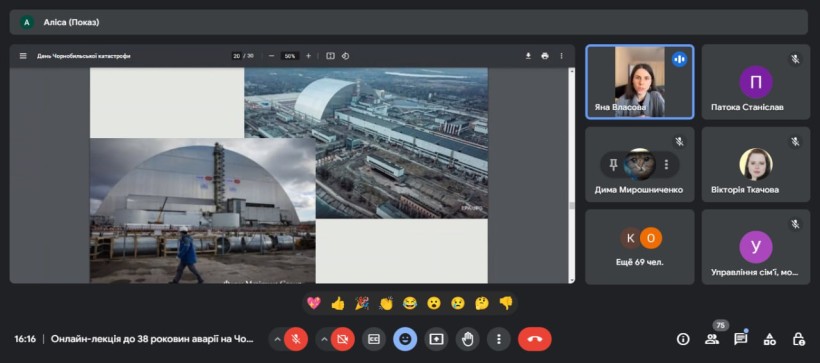The height and width of the screenshot is (363, 820).
Task: Toggle closed captions CC button
Action: point(374,339)
